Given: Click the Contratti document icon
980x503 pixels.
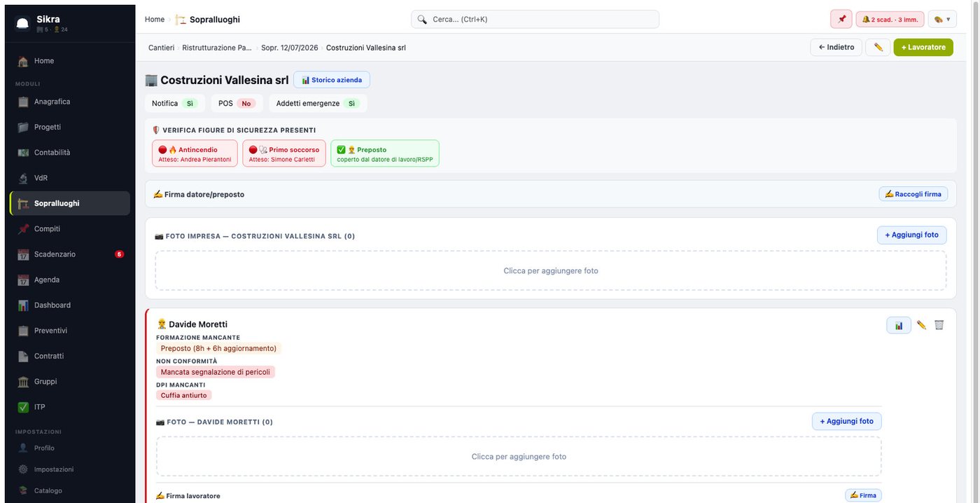Looking at the screenshot, I should coord(23,356).
